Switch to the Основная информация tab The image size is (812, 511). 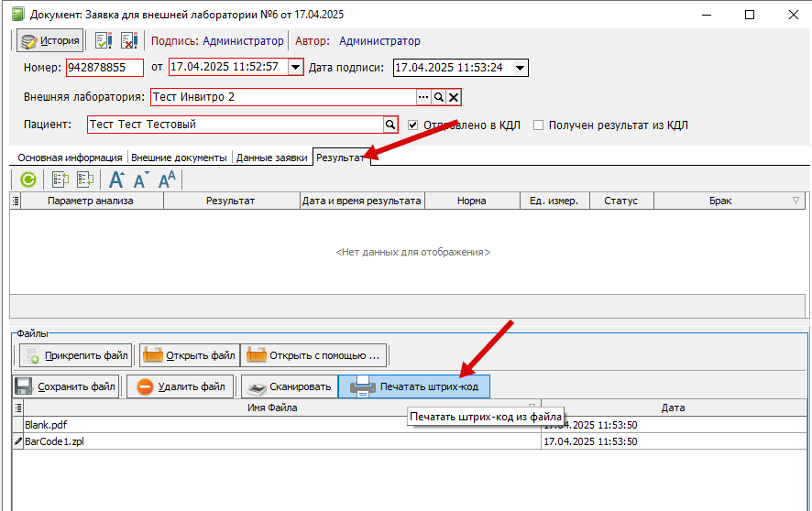click(70, 157)
